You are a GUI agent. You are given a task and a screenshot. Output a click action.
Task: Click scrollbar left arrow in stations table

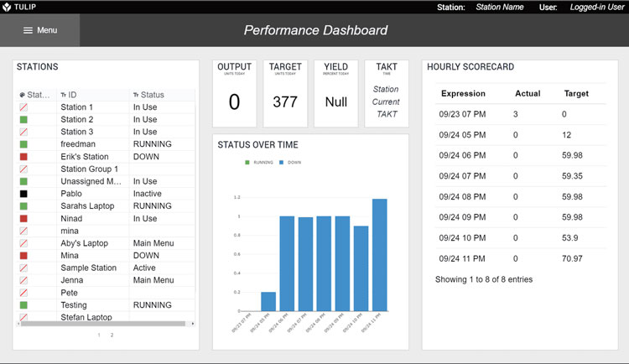[18, 324]
